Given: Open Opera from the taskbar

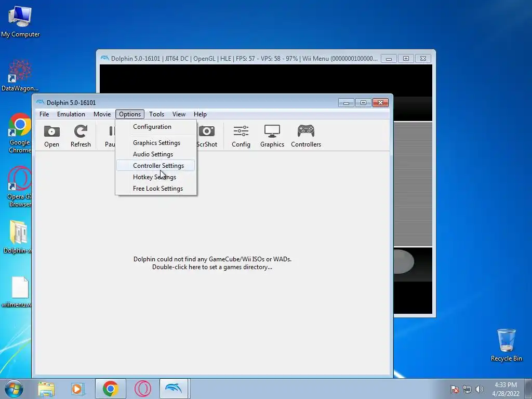Looking at the screenshot, I should tap(142, 389).
